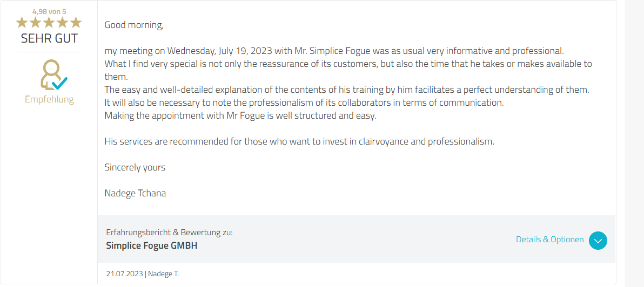The width and height of the screenshot is (644, 287).
Task: Click the signature name Nadege Tchana
Action: (x=135, y=193)
